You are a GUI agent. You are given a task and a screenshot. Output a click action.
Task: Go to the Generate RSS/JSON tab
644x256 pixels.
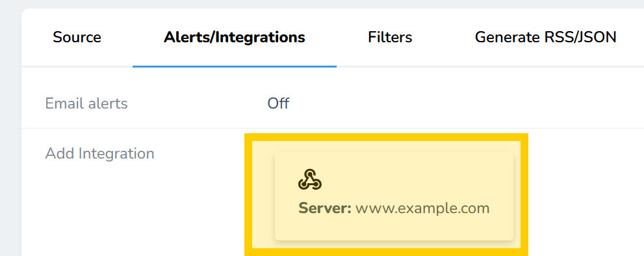[x=545, y=38]
